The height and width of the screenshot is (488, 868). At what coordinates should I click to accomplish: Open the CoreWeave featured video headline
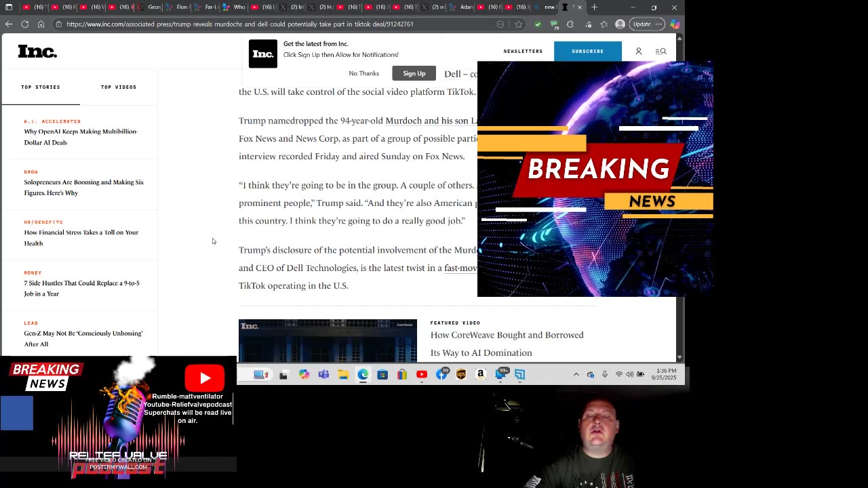[507, 344]
